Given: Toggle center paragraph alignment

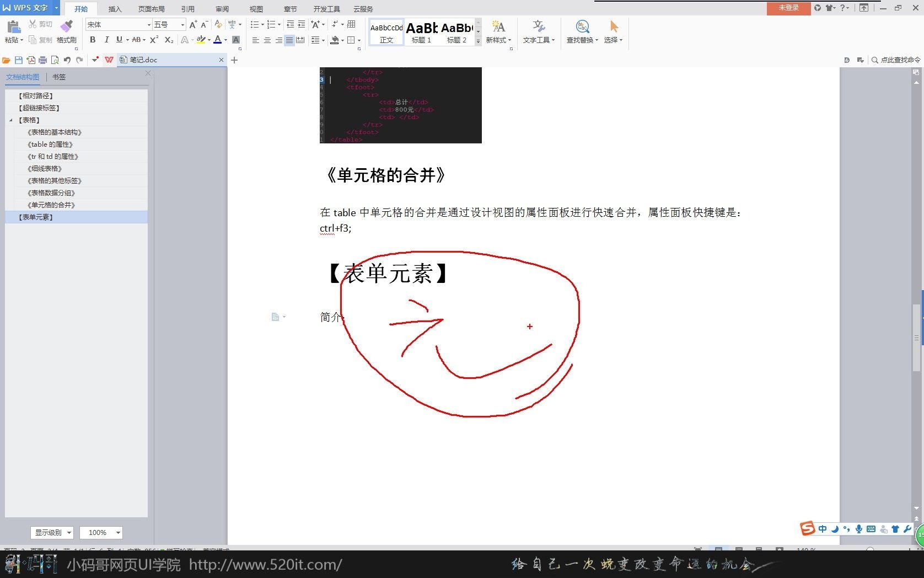Looking at the screenshot, I should click(x=267, y=40).
